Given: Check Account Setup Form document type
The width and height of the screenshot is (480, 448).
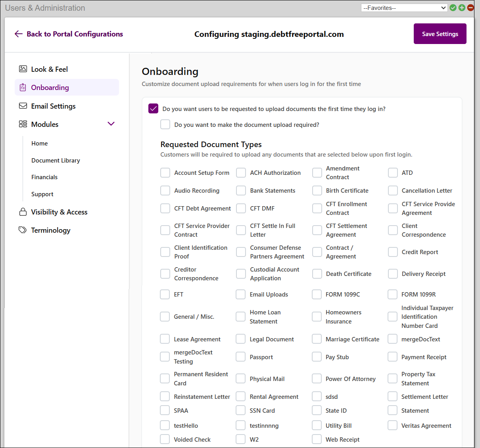Looking at the screenshot, I should 165,173.
